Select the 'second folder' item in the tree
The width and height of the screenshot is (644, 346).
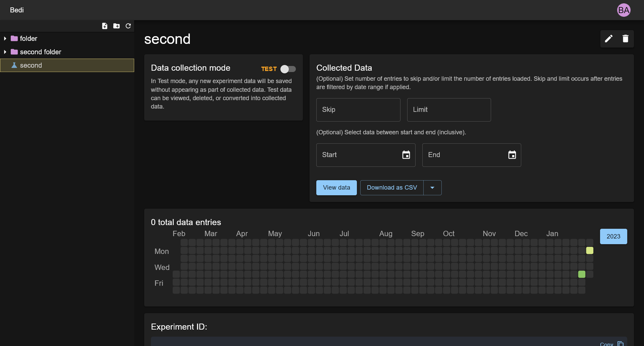click(x=41, y=52)
